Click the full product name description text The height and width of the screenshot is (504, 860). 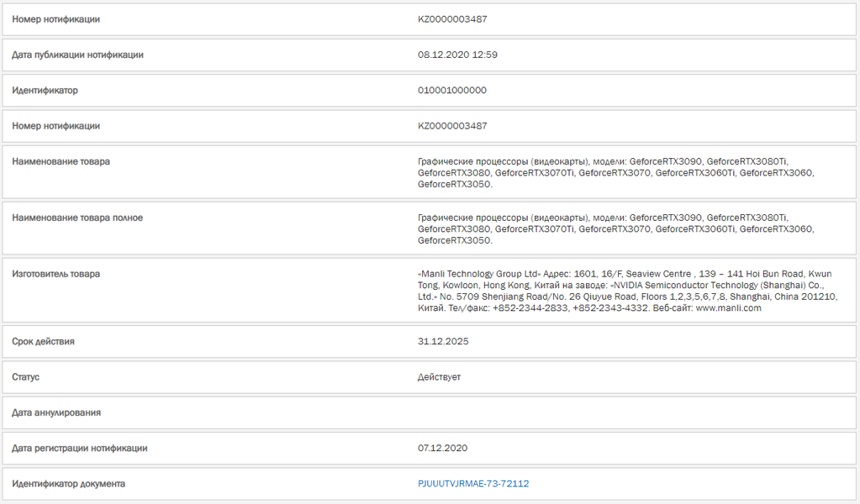tap(616, 229)
